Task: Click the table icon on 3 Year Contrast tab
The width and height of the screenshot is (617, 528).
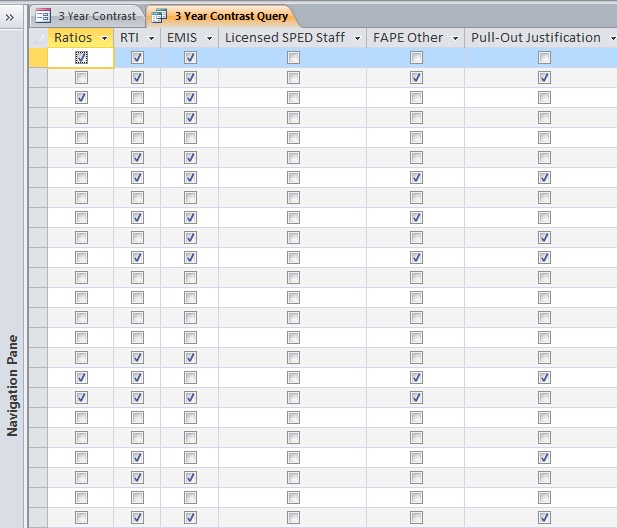Action: 43,16
